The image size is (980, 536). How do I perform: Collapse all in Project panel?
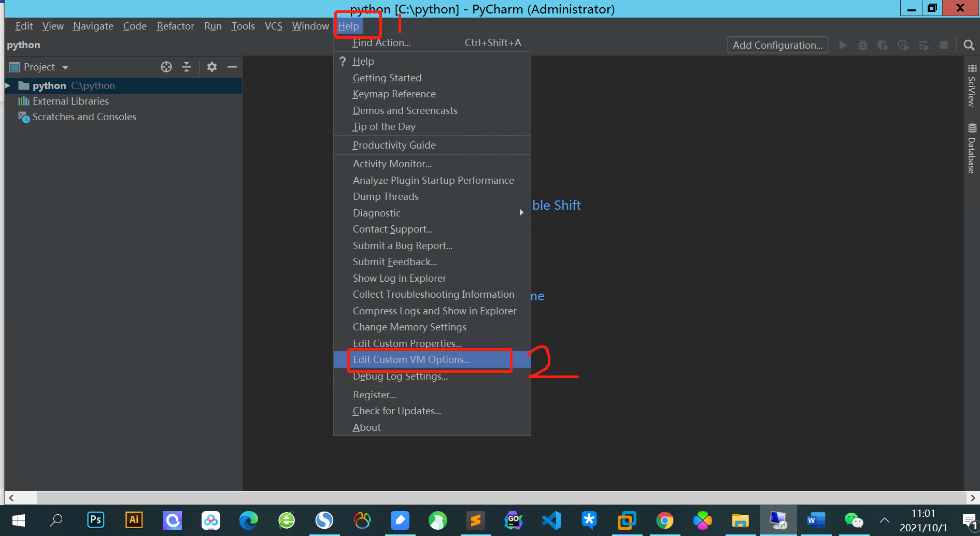187,67
